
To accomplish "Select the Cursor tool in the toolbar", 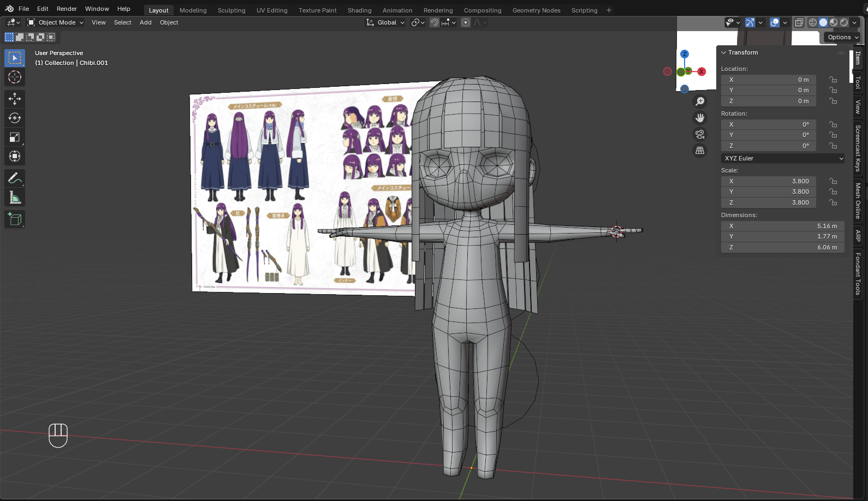I will tap(15, 77).
